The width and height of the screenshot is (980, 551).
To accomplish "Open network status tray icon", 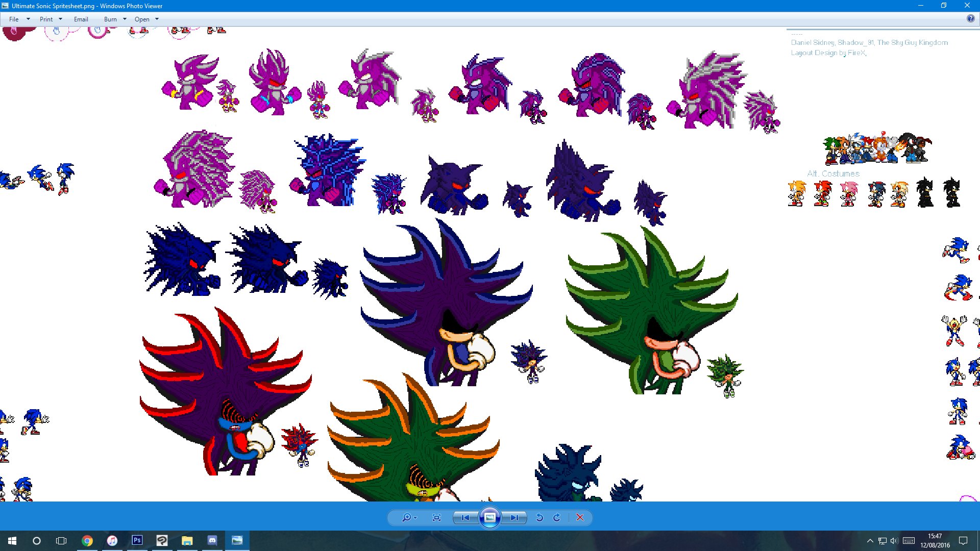I will tap(882, 541).
